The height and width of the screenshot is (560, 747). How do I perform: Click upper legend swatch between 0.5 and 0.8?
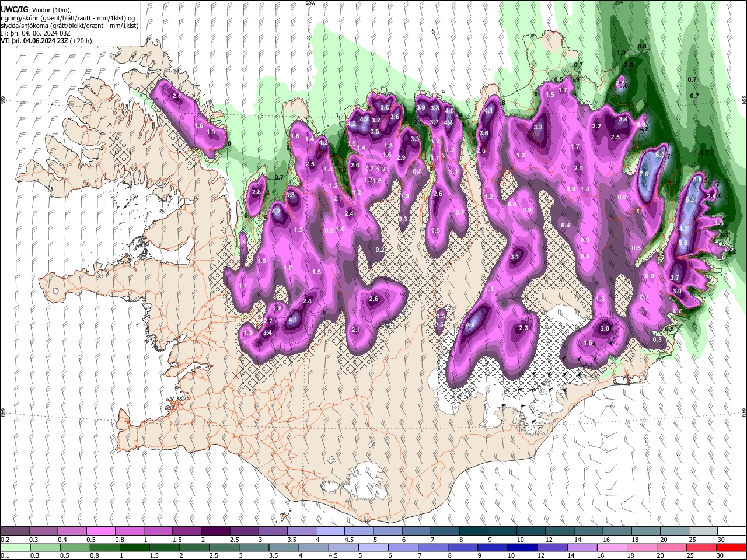click(x=100, y=531)
